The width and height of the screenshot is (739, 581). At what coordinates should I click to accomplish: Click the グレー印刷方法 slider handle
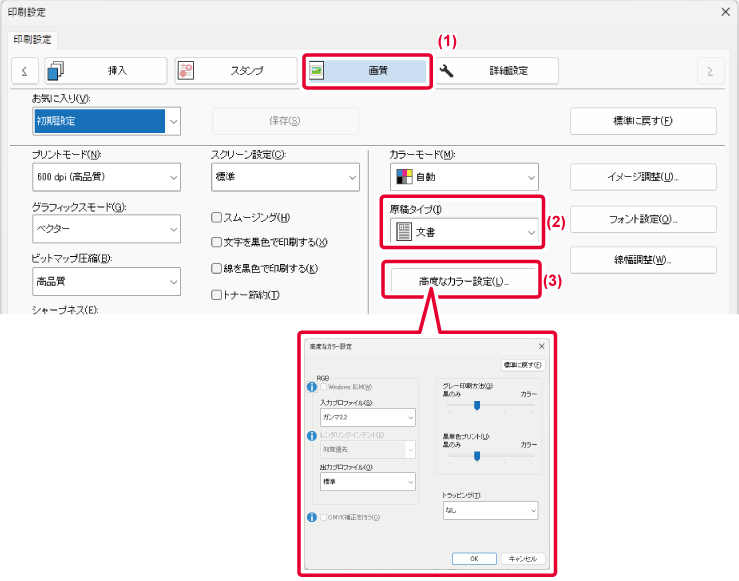tap(477, 405)
